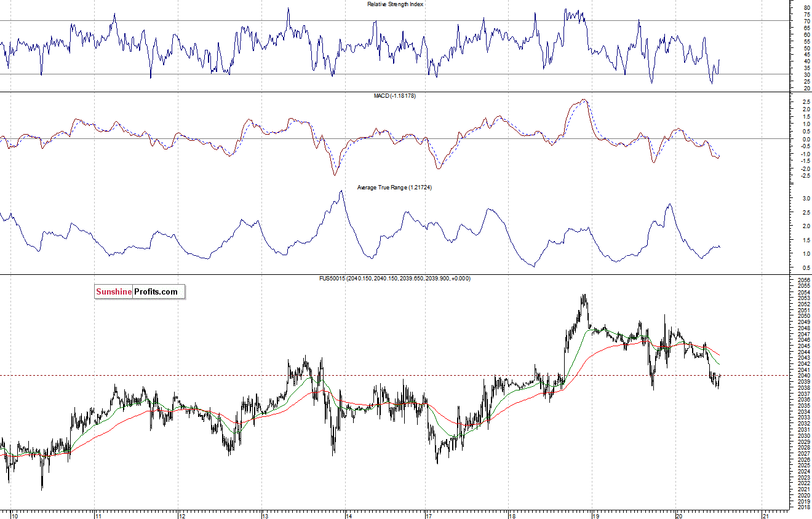Click the 2.0 value on Average True Range scale
The width and height of the screenshot is (812, 519).
806,226
